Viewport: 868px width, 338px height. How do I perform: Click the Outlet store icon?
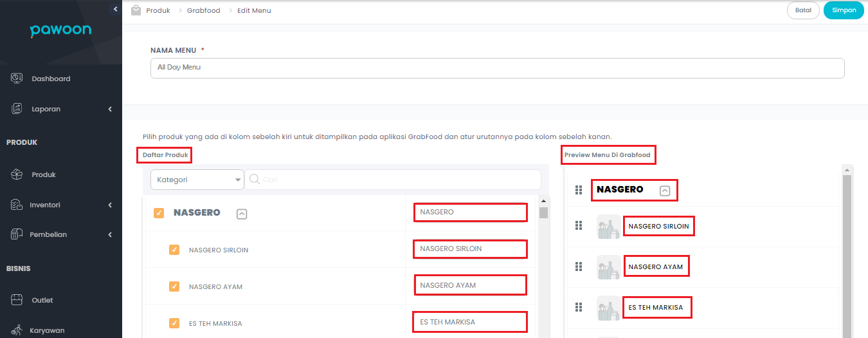click(17, 300)
